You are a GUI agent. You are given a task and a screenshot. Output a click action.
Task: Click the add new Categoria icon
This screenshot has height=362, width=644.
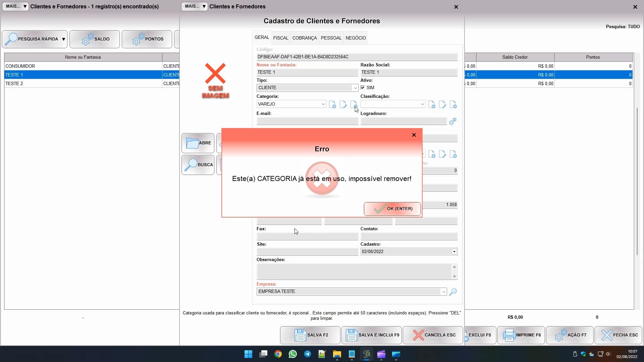pos(332,105)
